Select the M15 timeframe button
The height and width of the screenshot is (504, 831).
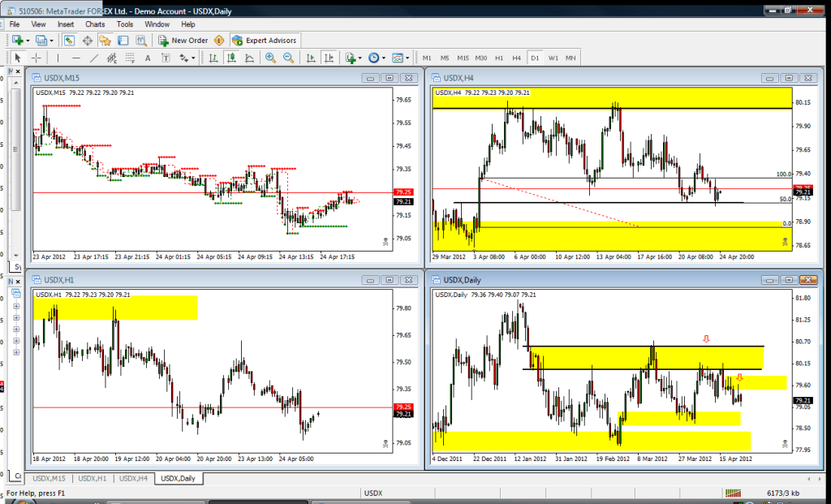click(463, 58)
